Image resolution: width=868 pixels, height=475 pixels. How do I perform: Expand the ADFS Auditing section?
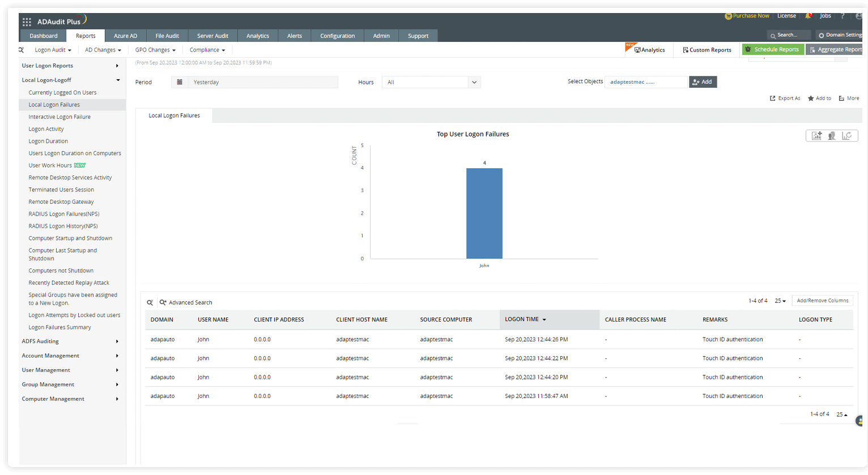point(117,341)
